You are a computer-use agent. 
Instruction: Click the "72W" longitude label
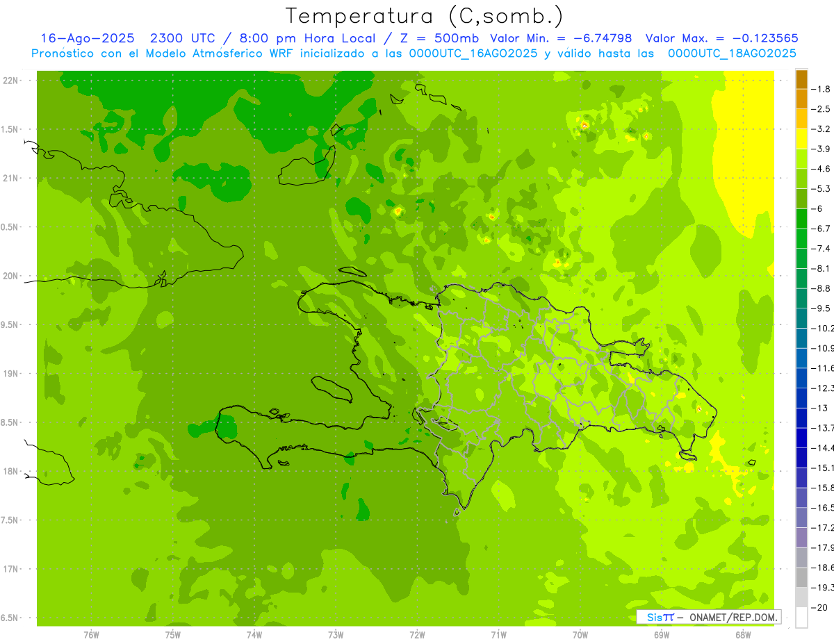[x=417, y=634]
